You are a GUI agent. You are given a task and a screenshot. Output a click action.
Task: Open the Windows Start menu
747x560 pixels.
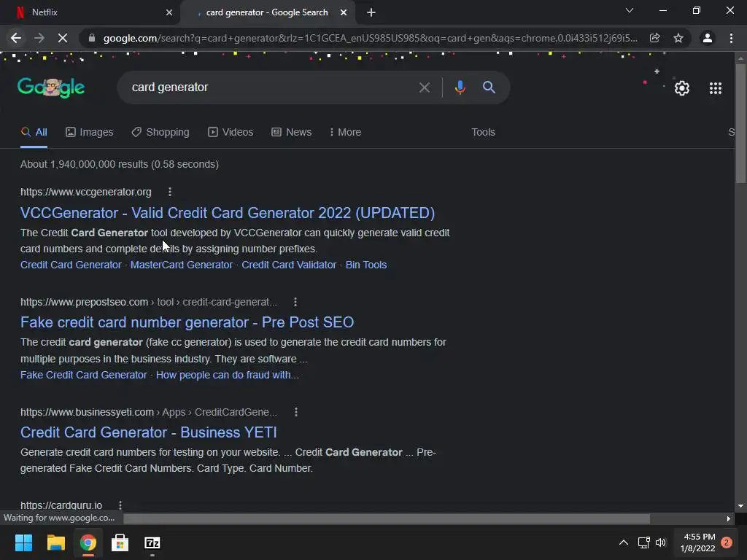click(23, 542)
